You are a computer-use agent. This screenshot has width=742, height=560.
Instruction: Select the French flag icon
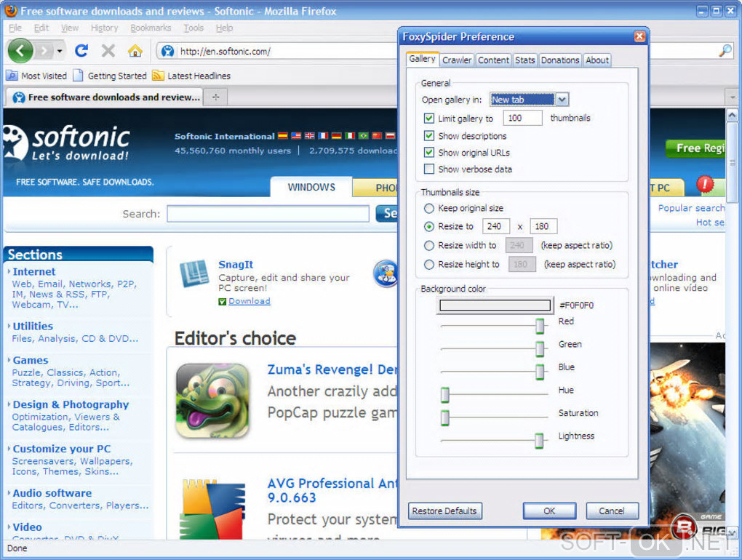click(x=323, y=136)
